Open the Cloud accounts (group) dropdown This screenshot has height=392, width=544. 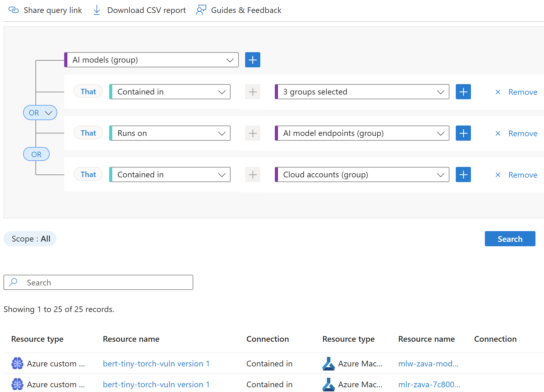[362, 175]
